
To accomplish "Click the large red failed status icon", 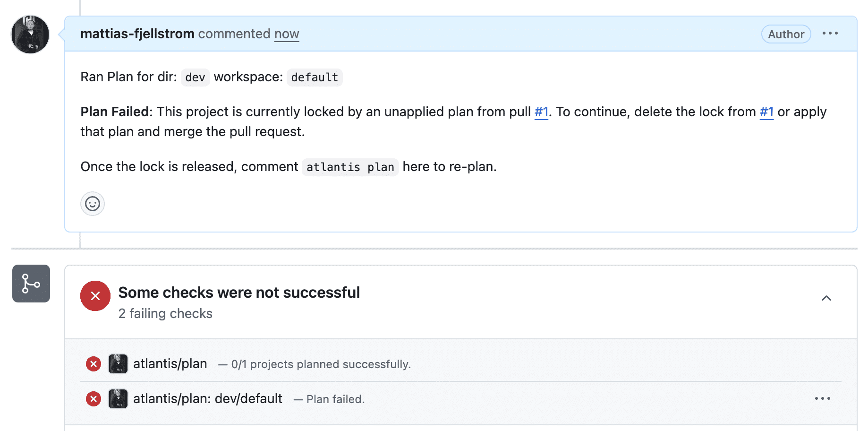I will coord(95,296).
